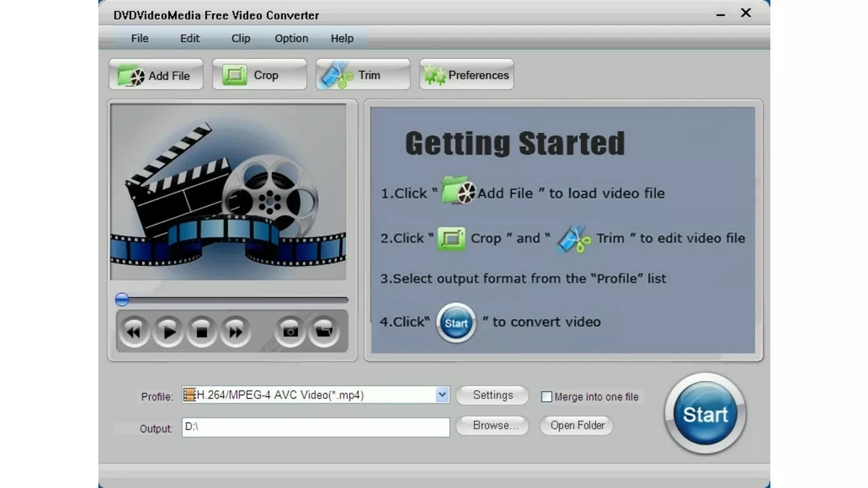
Task: Open the File menu
Action: (x=140, y=38)
